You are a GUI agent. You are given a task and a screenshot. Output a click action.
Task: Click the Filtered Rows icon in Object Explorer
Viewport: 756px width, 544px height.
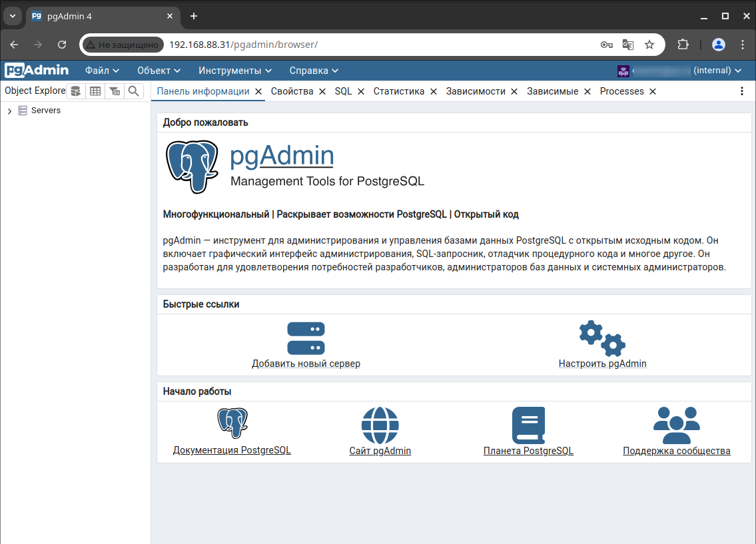pyautogui.click(x=115, y=91)
